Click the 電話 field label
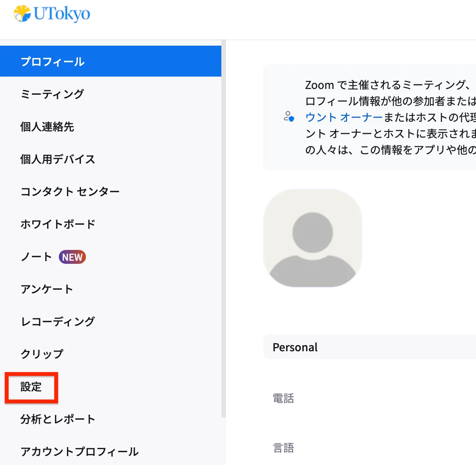This screenshot has height=465, width=476. coord(283,398)
